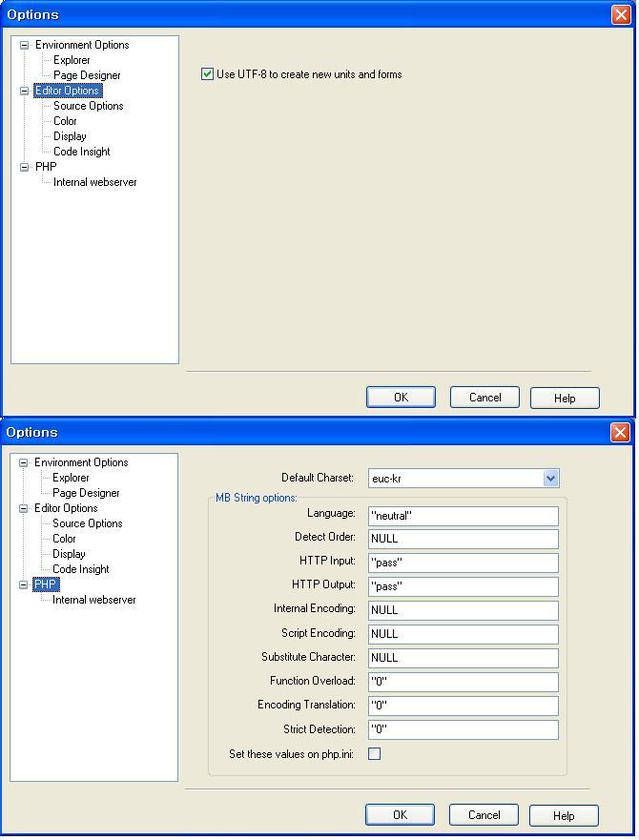
Task: Open the Default Charset dropdown arrow
Action: click(550, 479)
